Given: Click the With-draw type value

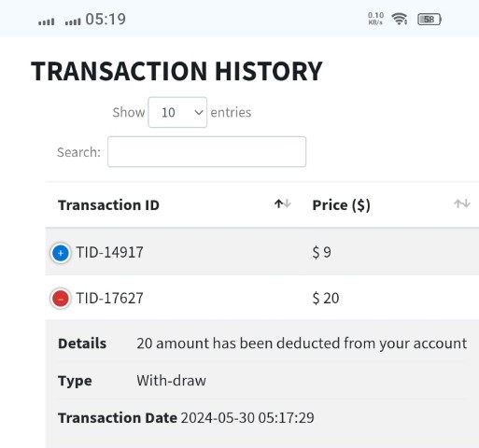Looking at the screenshot, I should (x=171, y=381).
